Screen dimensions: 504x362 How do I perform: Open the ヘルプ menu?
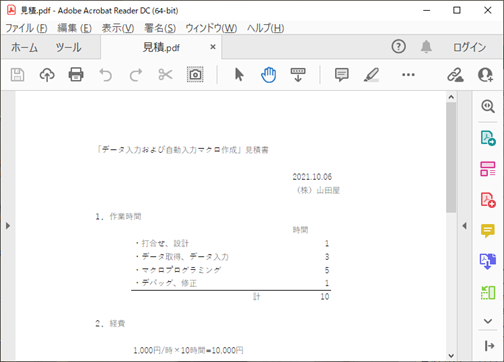point(266,28)
